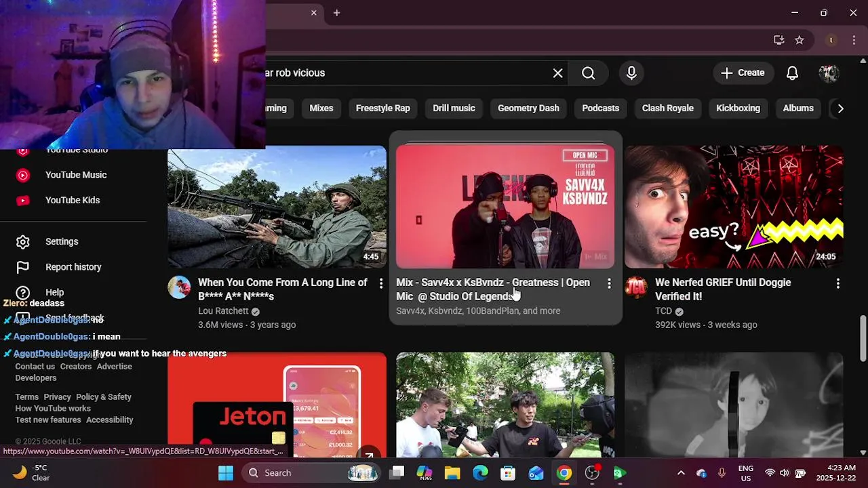Select the Clash Royale chip
This screenshot has width=868, height=488.
pos(668,108)
